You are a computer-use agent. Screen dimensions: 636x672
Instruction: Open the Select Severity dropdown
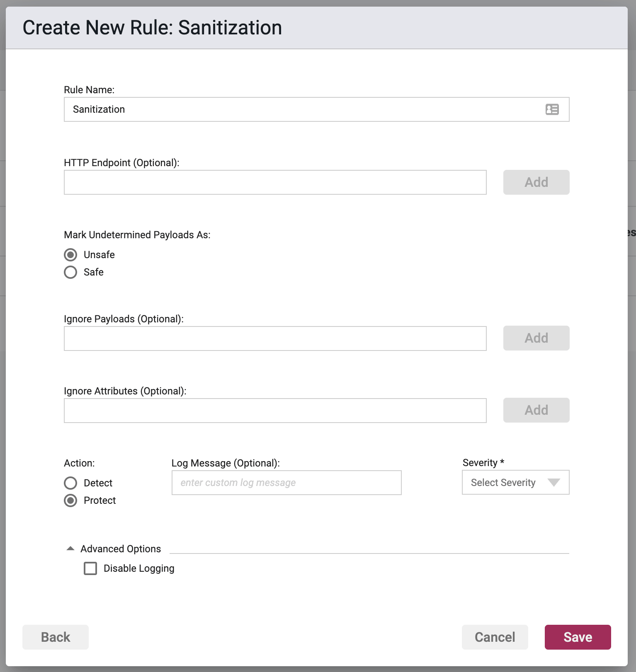(x=515, y=482)
